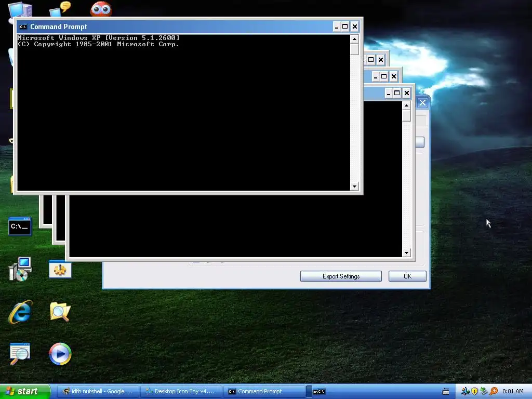Activate the Command Prompt taskbar button
Image resolution: width=532 pixels, height=399 pixels.
(264, 392)
